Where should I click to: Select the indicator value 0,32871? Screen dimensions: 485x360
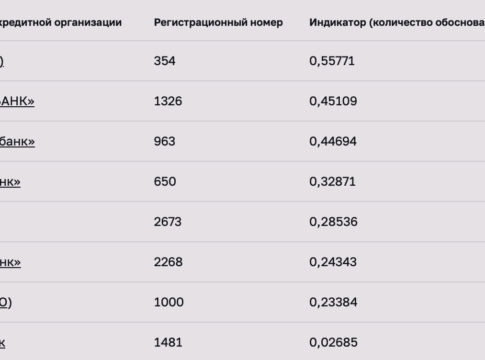tap(332, 182)
